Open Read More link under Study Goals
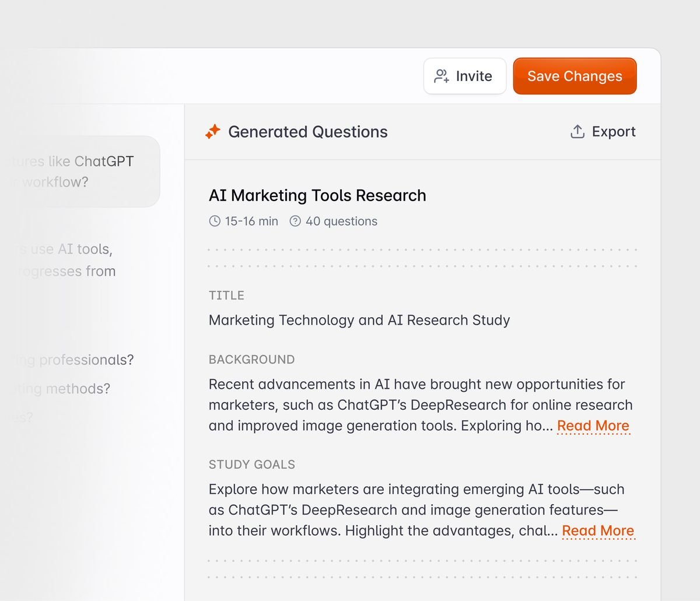The width and height of the screenshot is (700, 601). tap(598, 530)
